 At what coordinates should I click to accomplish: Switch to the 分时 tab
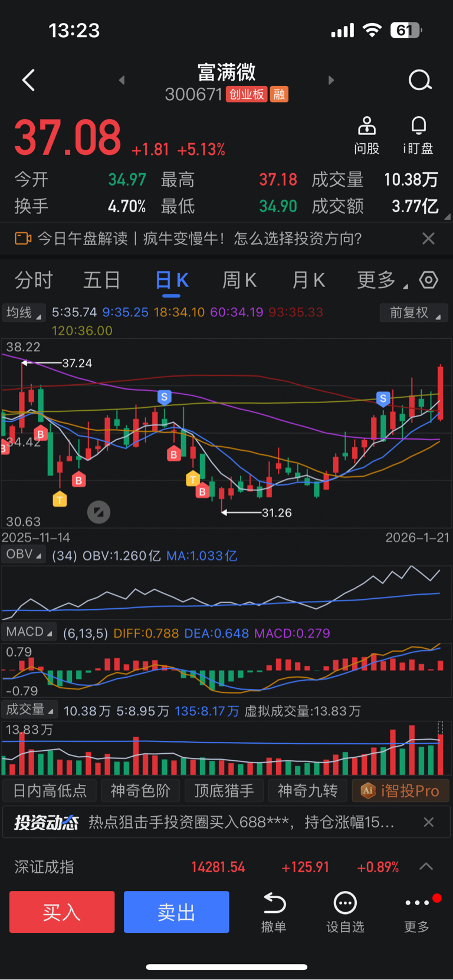(34, 280)
